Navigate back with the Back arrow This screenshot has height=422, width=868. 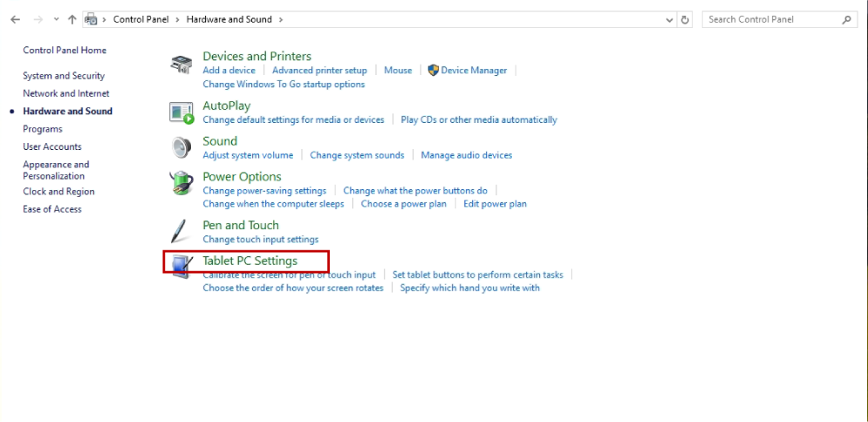tap(15, 19)
